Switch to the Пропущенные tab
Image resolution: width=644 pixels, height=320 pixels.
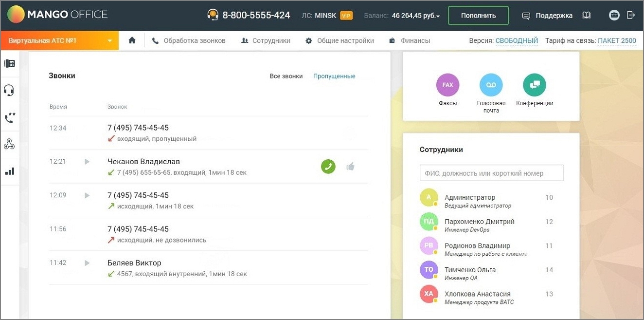click(334, 76)
